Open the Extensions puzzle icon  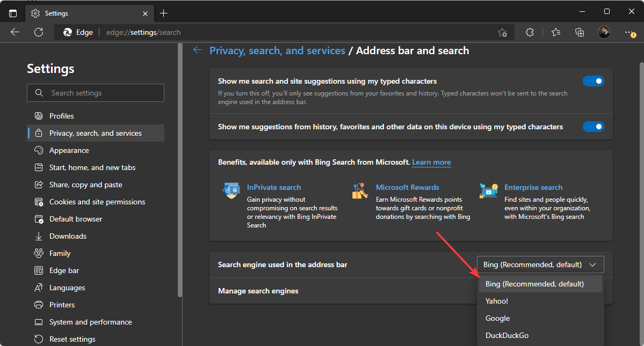point(530,32)
